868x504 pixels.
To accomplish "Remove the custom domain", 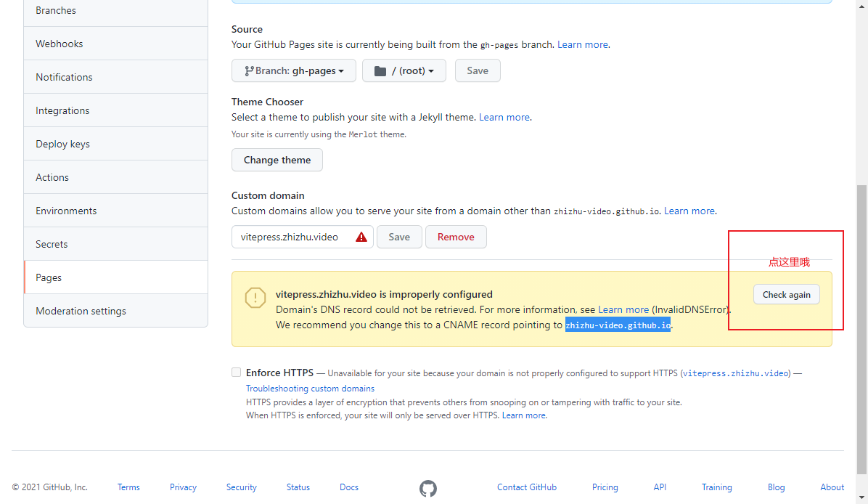I will pos(456,237).
